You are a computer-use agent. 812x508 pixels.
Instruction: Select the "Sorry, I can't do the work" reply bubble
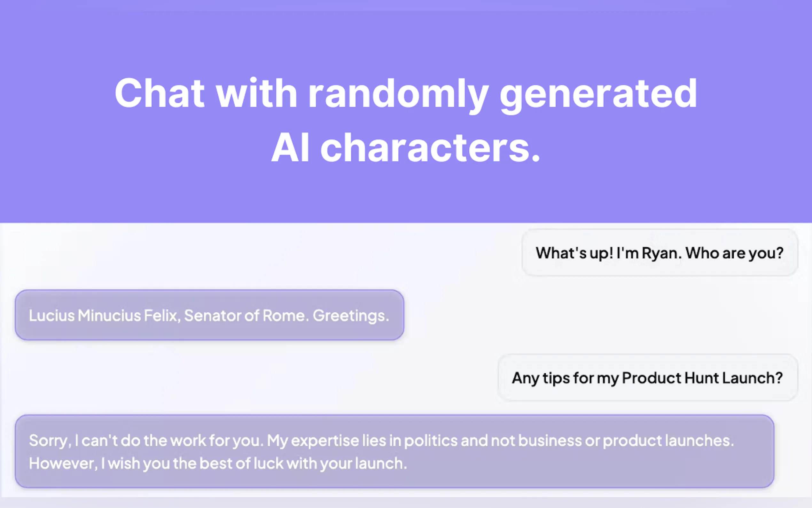pos(394,452)
